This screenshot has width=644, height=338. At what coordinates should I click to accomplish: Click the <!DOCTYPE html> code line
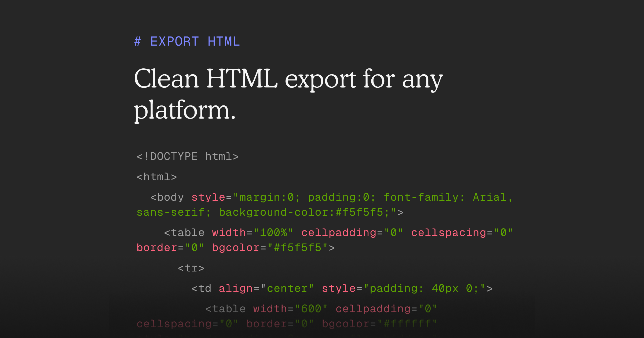click(x=188, y=156)
